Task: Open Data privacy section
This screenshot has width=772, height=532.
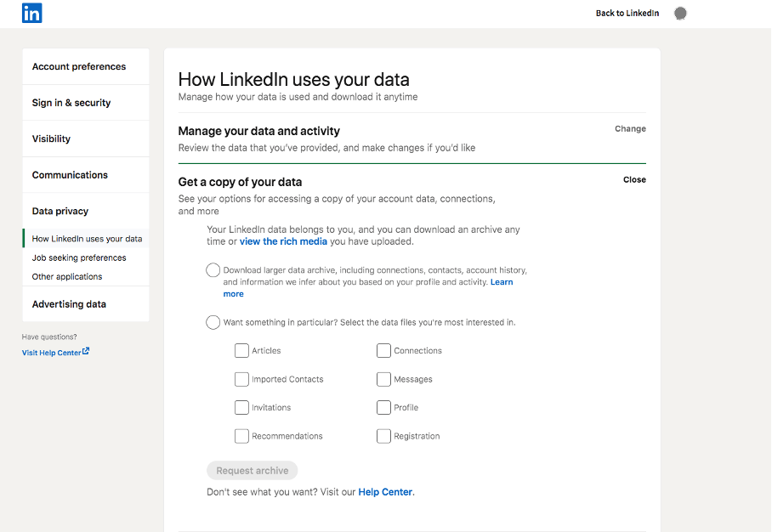Action: 86,211
